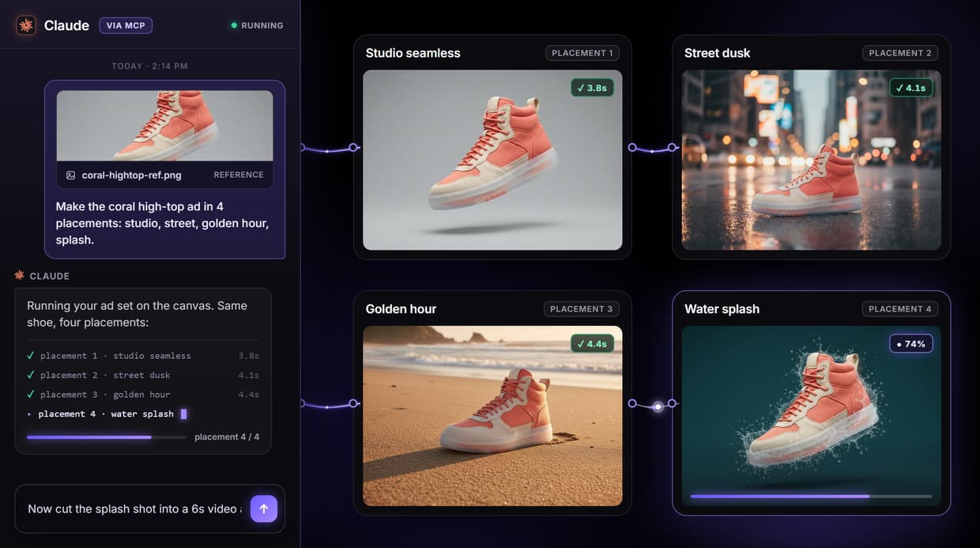Click the 4.1s checkmark badge on Street dusk
Image resolution: width=980 pixels, height=548 pixels.
[x=910, y=88]
